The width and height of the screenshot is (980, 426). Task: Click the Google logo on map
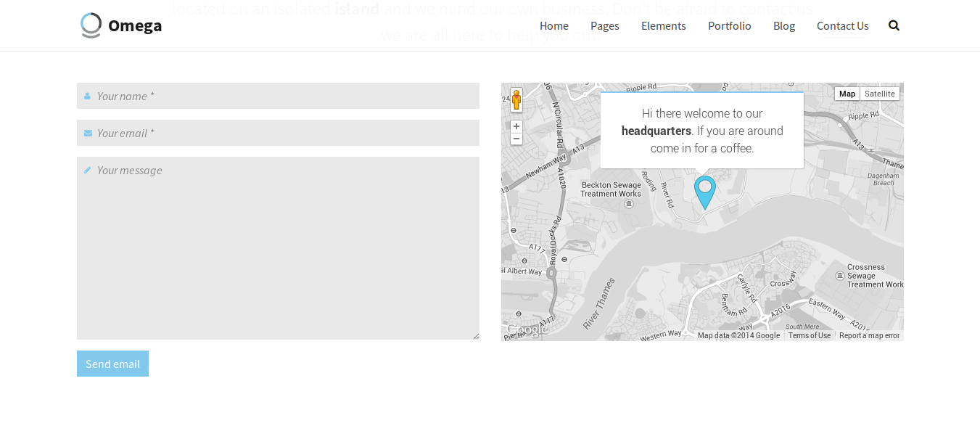(x=527, y=330)
